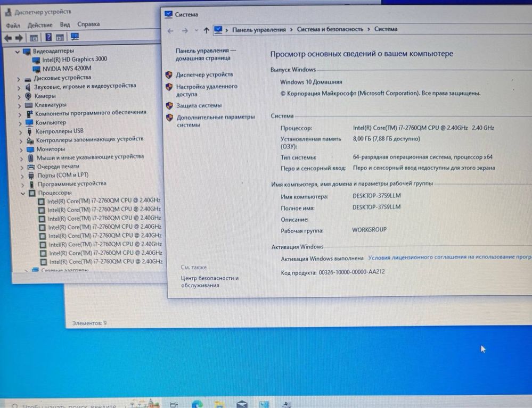Open File Explorer from the taskbar
Image resolution: width=532 pixels, height=408 pixels.
(x=219, y=404)
